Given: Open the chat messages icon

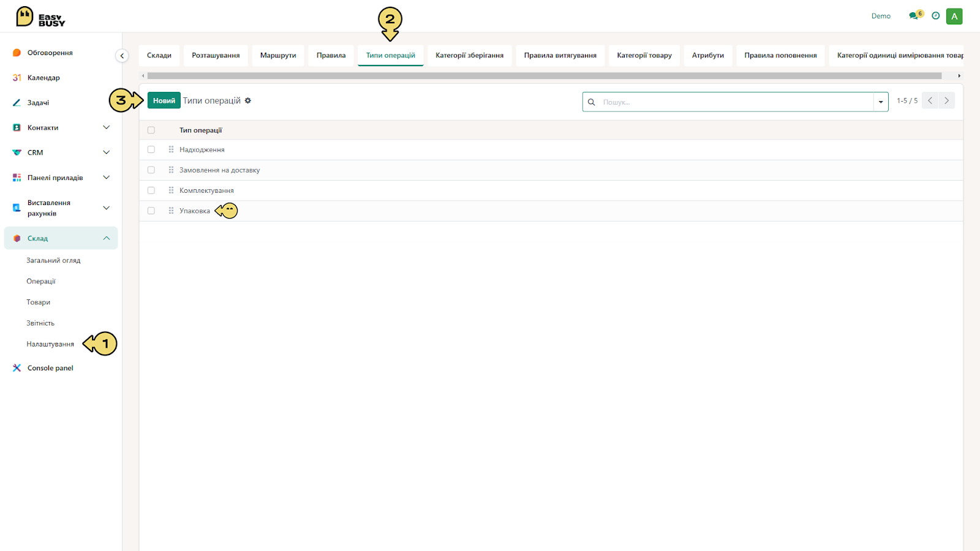Looking at the screenshot, I should coord(913,16).
